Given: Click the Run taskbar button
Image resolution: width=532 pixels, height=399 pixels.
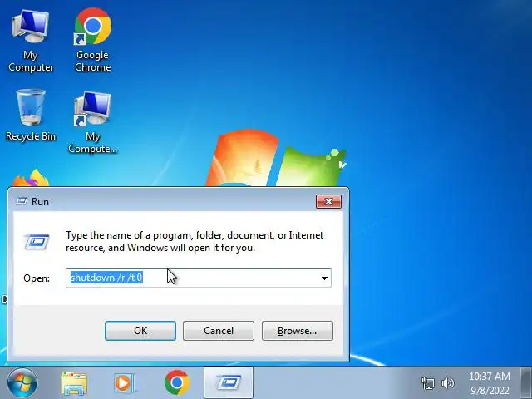Looking at the screenshot, I should coord(229,382).
